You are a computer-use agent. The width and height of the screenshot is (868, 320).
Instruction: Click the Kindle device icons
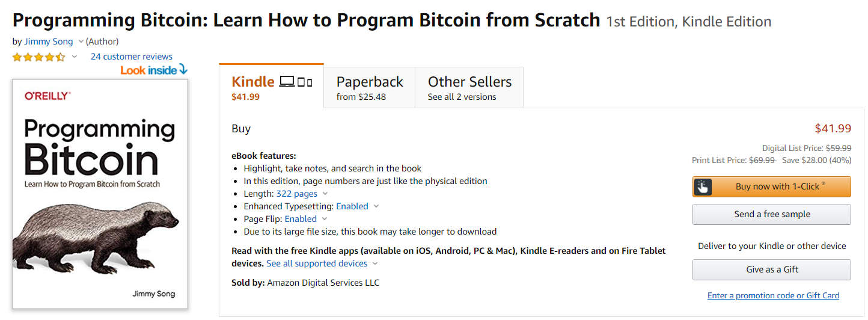coord(297,82)
